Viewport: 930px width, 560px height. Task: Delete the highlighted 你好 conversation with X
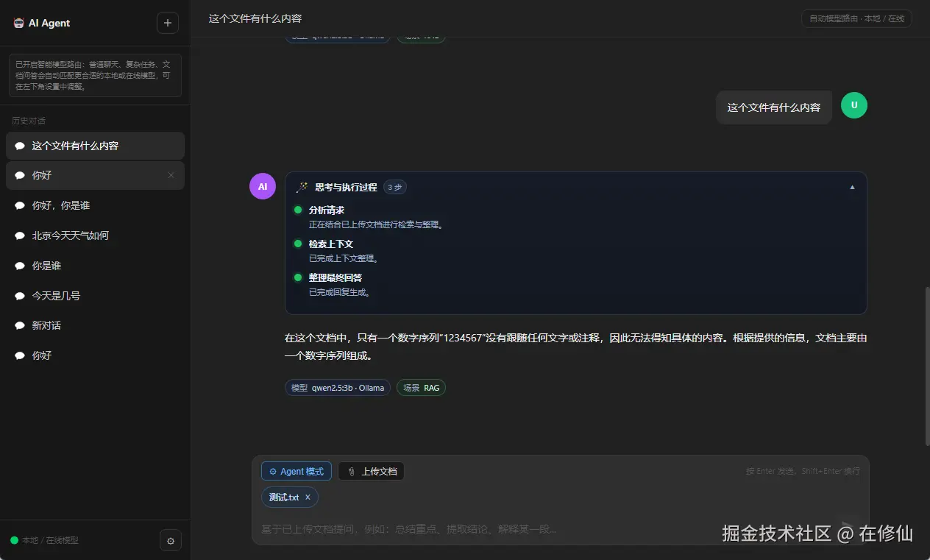[x=171, y=175]
